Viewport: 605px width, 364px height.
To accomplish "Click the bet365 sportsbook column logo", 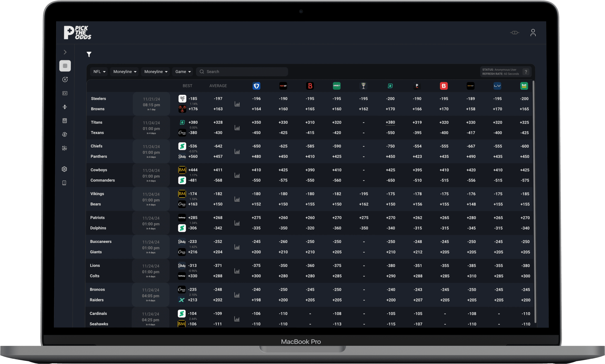I will (524, 86).
